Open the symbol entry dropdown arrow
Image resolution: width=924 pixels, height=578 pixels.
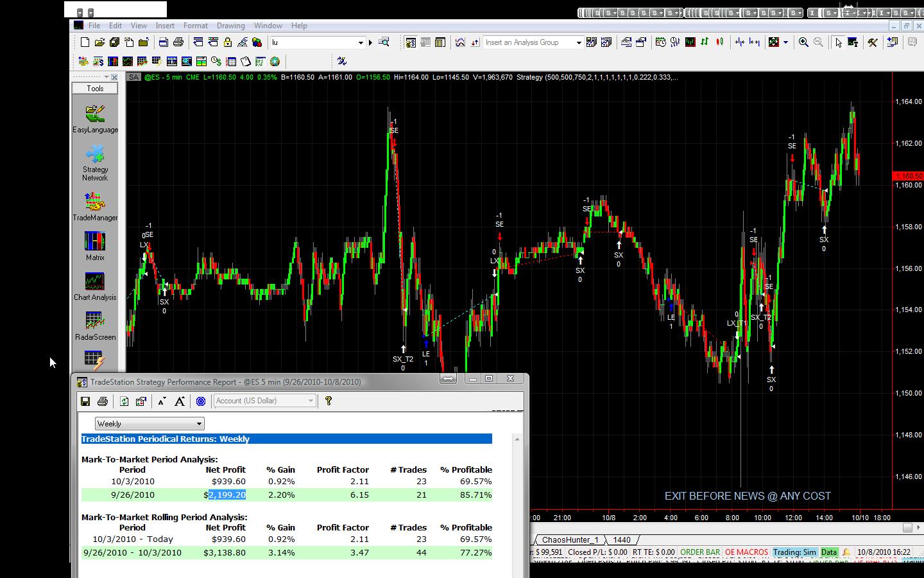(361, 42)
